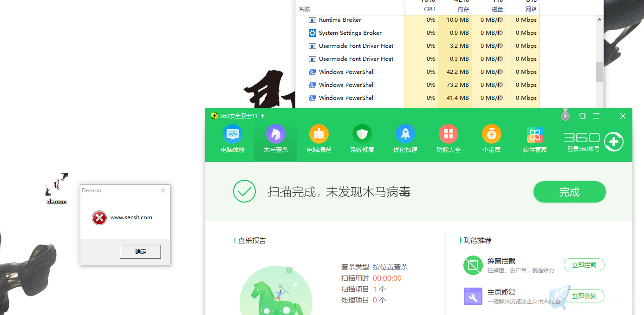Click the upgrade arrow beside 360安全卫士11
The image size is (644, 315).
[262, 116]
